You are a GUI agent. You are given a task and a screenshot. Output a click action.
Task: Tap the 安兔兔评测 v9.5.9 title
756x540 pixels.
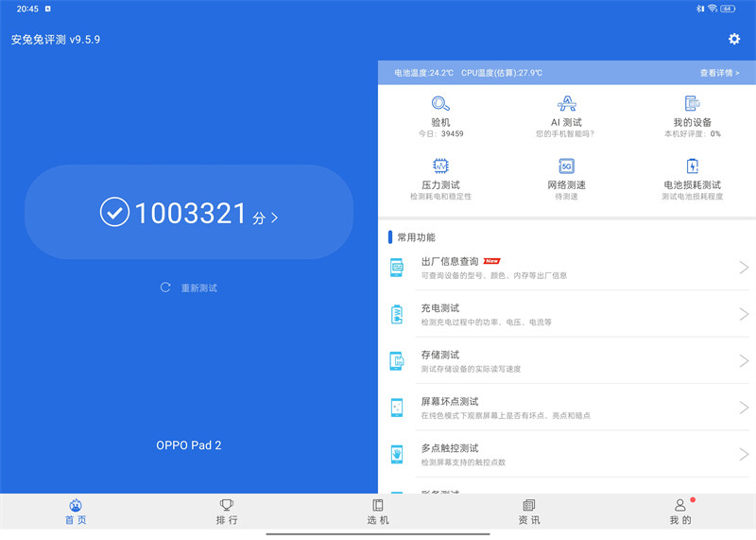(56, 39)
